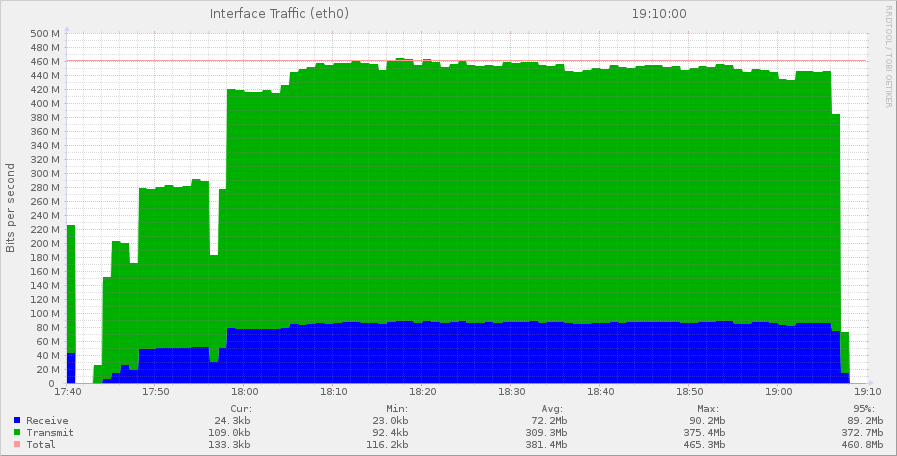Select the Total legend label

point(41,445)
